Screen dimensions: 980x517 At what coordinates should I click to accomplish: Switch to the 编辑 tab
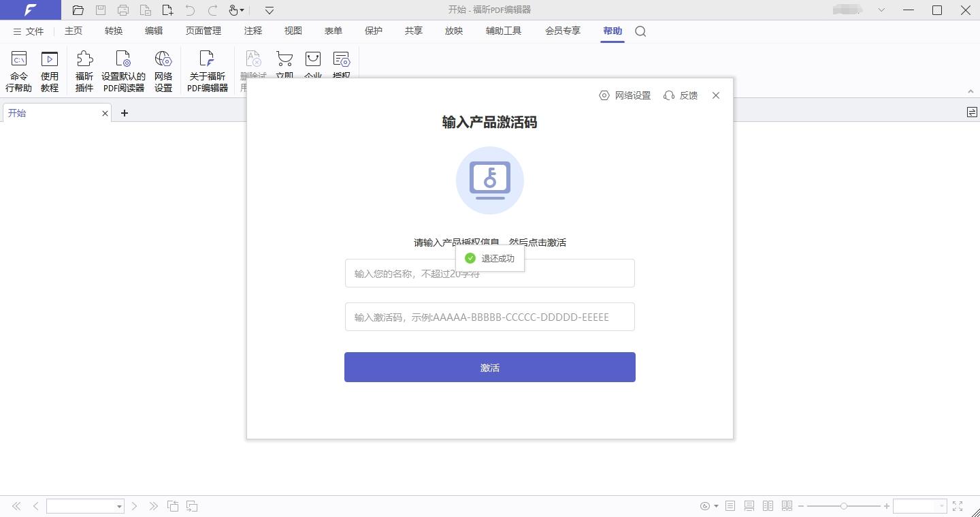(x=154, y=31)
